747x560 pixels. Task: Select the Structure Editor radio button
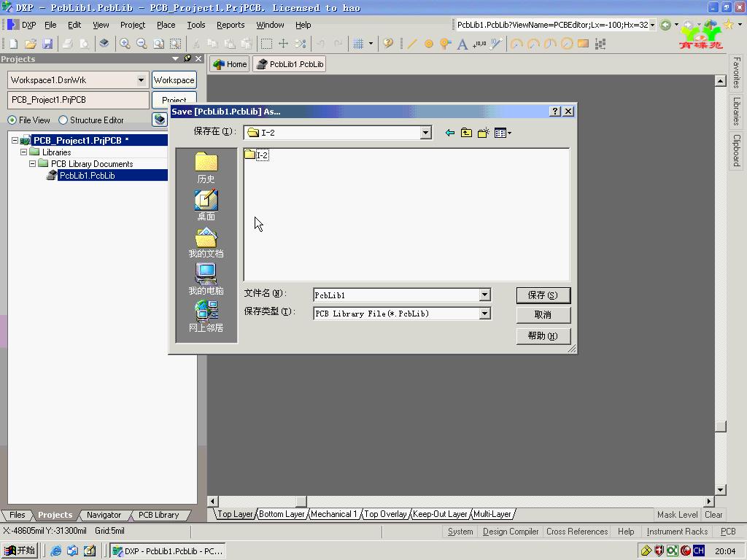click(63, 120)
